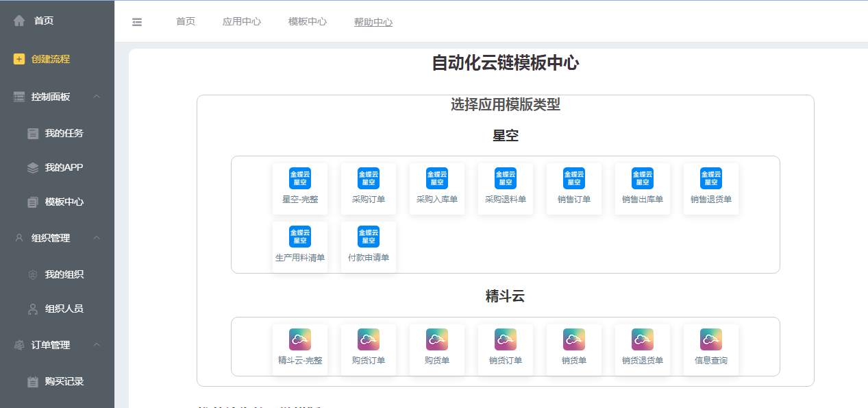The height and width of the screenshot is (408, 868).
Task: Open 组织人员 in the sidebar
Action: click(64, 309)
